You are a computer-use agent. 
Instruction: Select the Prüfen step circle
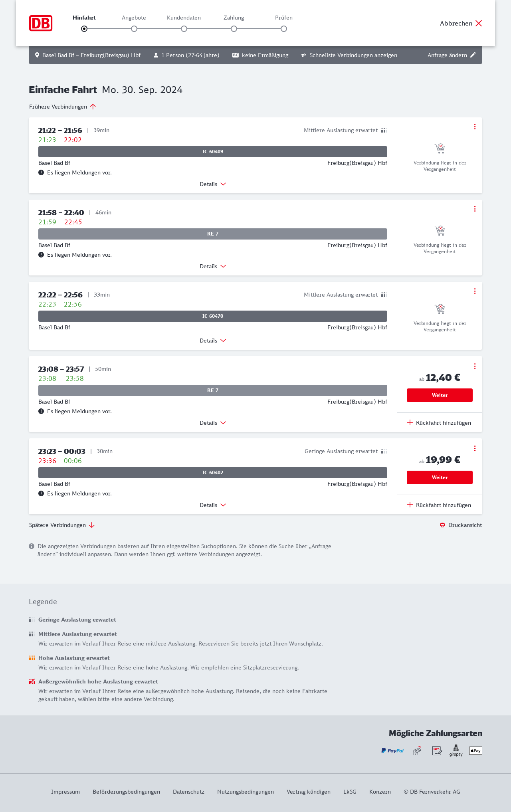point(284,29)
